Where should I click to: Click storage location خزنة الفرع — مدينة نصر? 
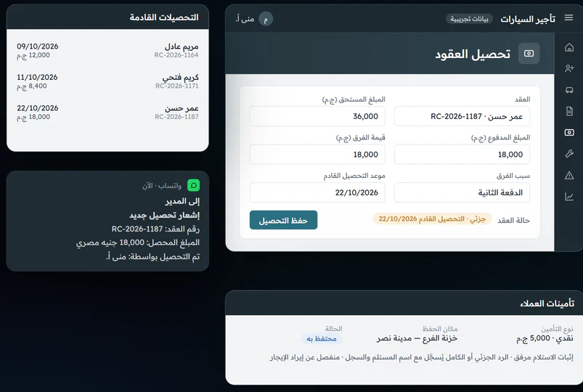click(417, 338)
